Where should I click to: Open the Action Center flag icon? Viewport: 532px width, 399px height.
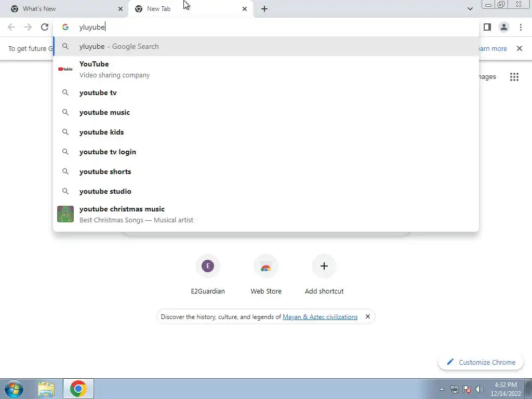(x=467, y=389)
